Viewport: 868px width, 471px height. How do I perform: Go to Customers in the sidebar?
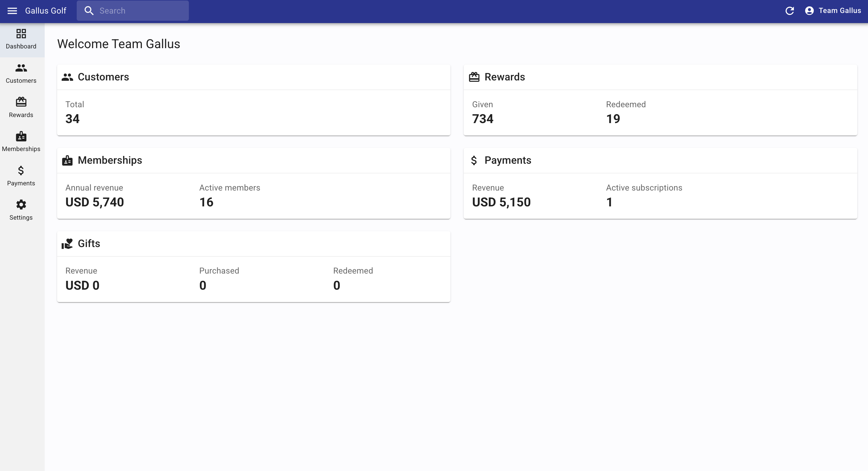point(21,74)
